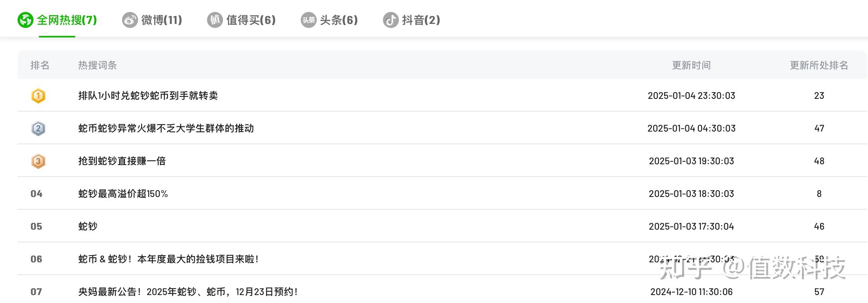Open the 排队1小时兑蛇钞蛇币到手就转卖 entry

click(x=148, y=96)
